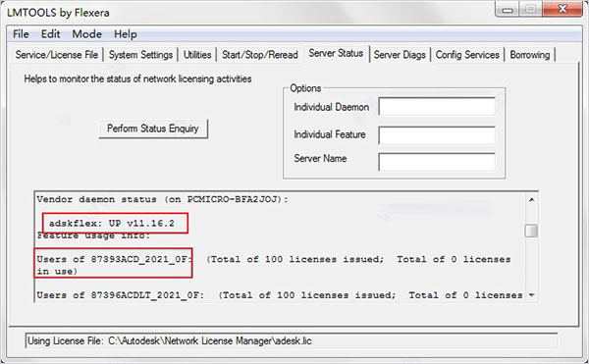589x364 pixels.
Task: Go to Start/Stop/Reread tab
Action: coord(259,55)
